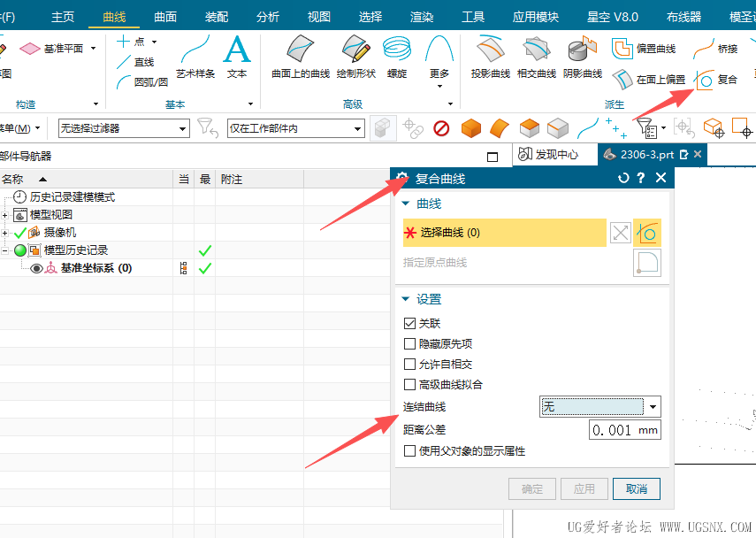Check the 高级曲线拟合 option
This screenshot has width=756, height=538.
(409, 384)
